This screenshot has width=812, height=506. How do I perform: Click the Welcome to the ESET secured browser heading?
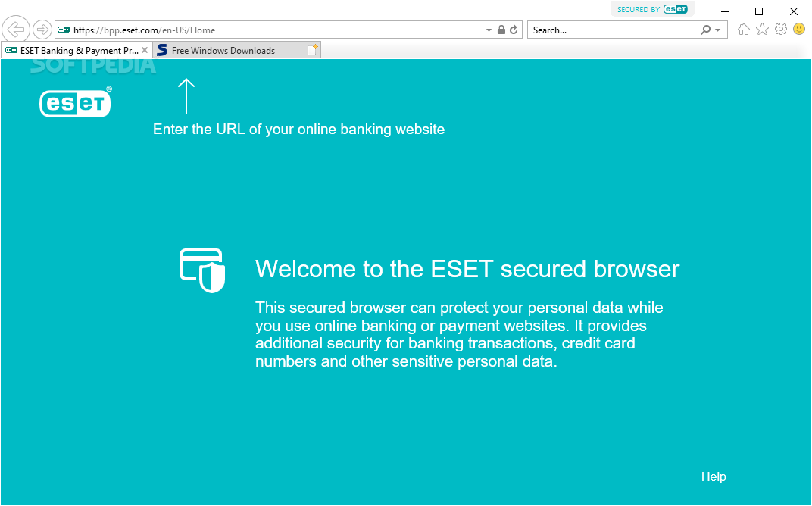pos(467,269)
